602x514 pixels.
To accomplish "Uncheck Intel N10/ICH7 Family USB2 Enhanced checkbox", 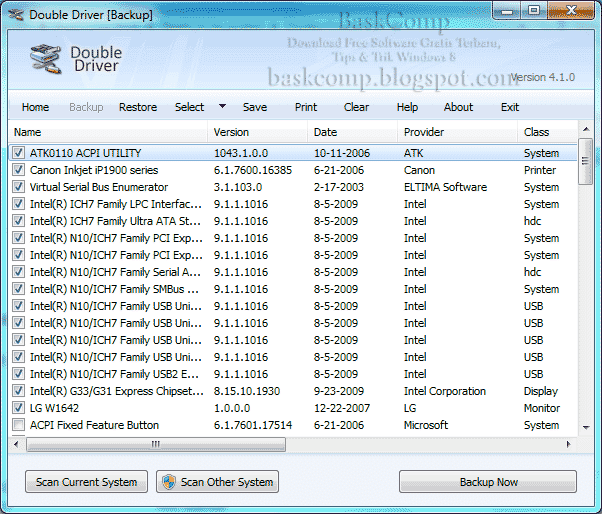I will 18,374.
